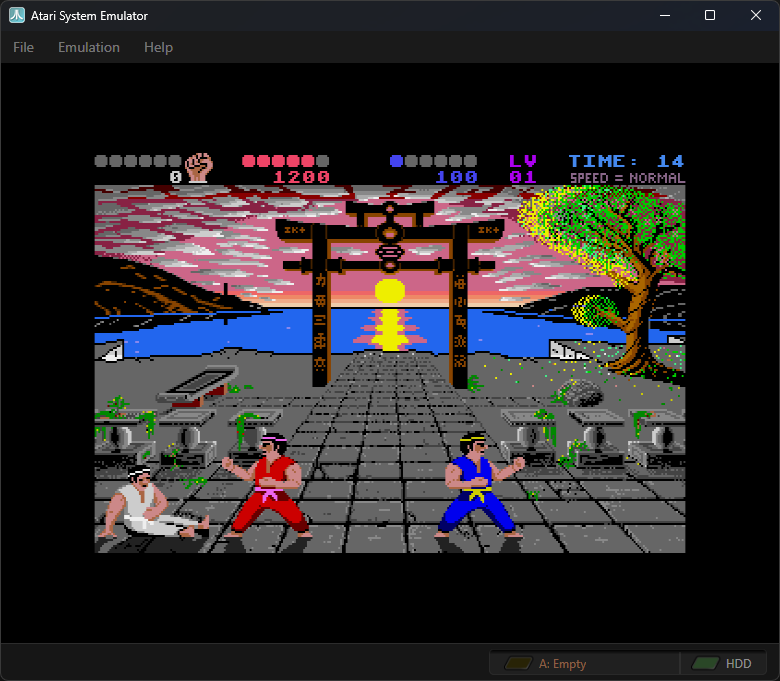The image size is (780, 681).
Task: Click the green HDD activity LED icon
Action: 705,664
